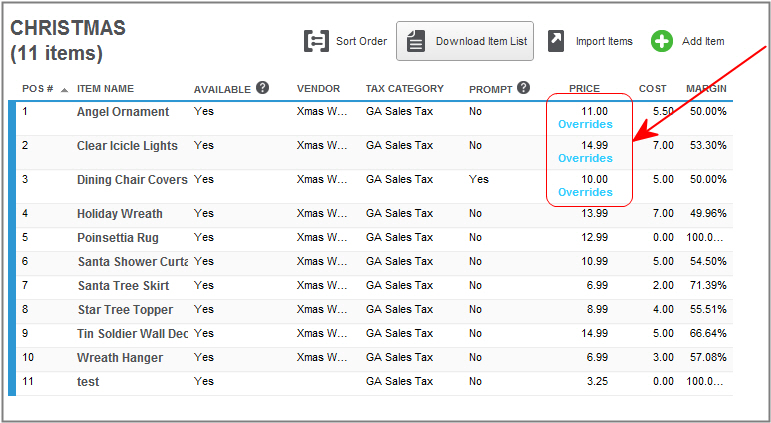Click the 3.25 price of test
The height and width of the screenshot is (423, 771).
click(x=597, y=382)
